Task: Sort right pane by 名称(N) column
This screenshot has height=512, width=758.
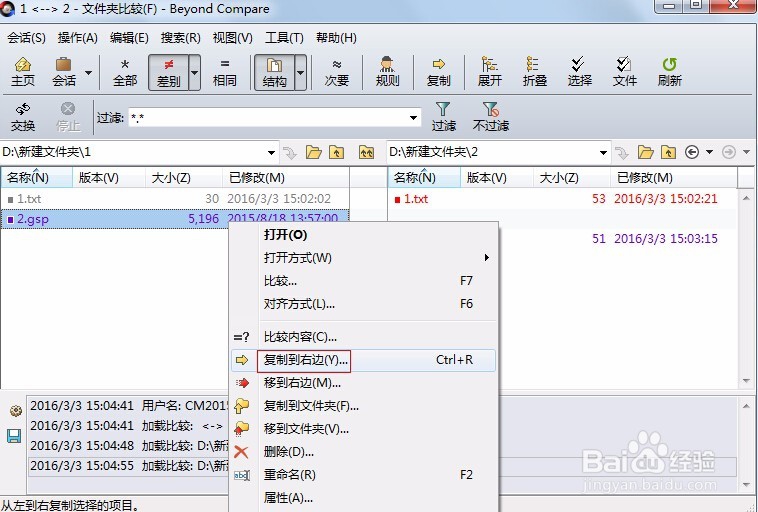Action: [x=424, y=177]
